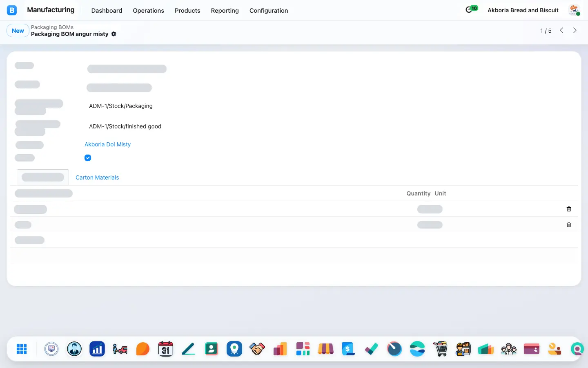Open the Akboria Doi Misty link

tap(107, 144)
